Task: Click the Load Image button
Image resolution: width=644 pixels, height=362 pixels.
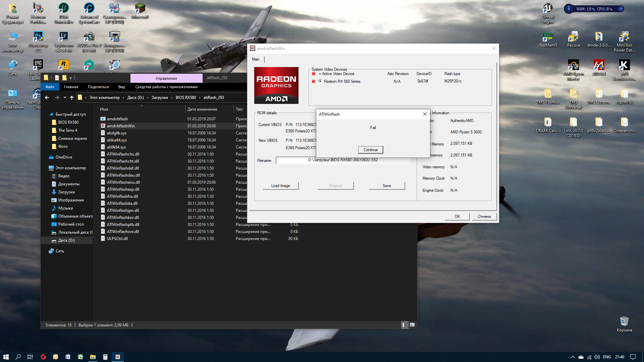Action: point(280,186)
